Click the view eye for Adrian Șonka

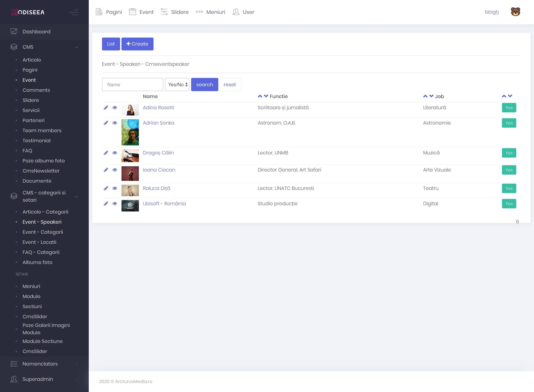115,123
